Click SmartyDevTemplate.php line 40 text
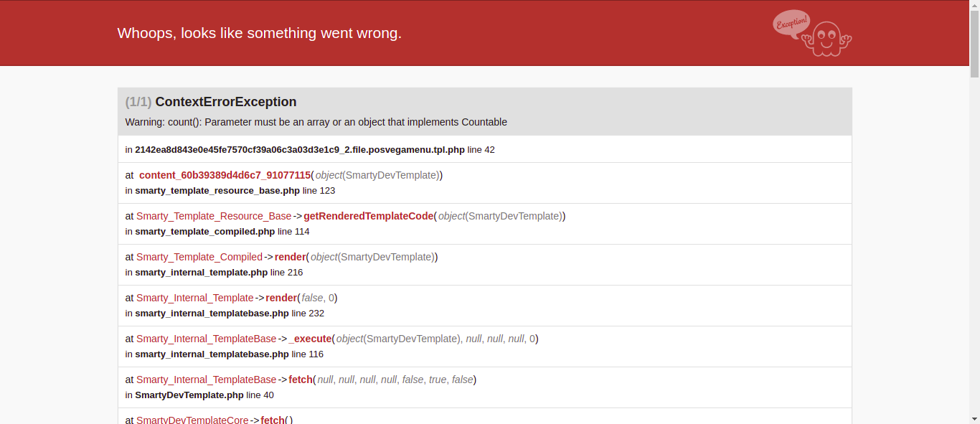This screenshot has width=980, height=424. pos(204,395)
